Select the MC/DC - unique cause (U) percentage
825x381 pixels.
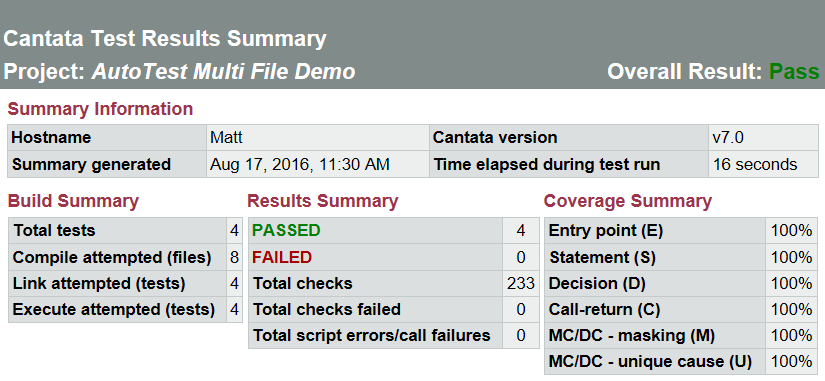click(791, 362)
